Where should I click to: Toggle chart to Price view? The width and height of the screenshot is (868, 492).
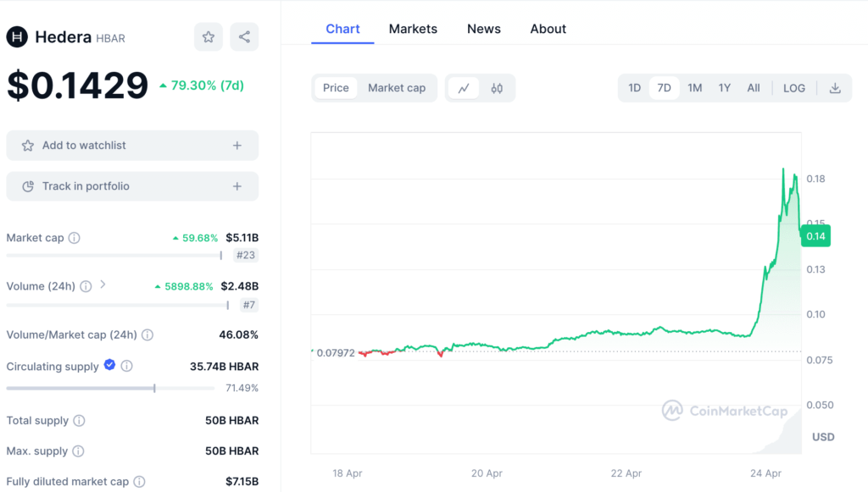[x=336, y=88]
